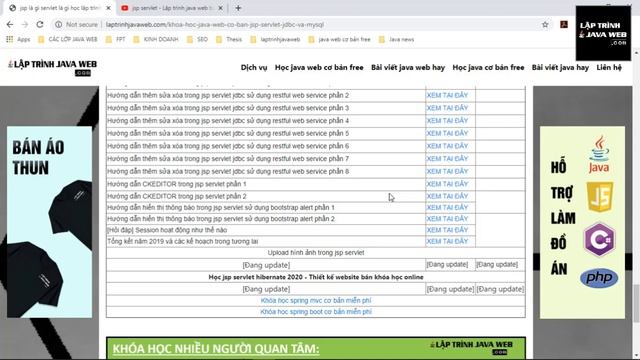
Task: Click the LẬP TRÌNH JAVA WEB site logo
Action: pos(52,67)
